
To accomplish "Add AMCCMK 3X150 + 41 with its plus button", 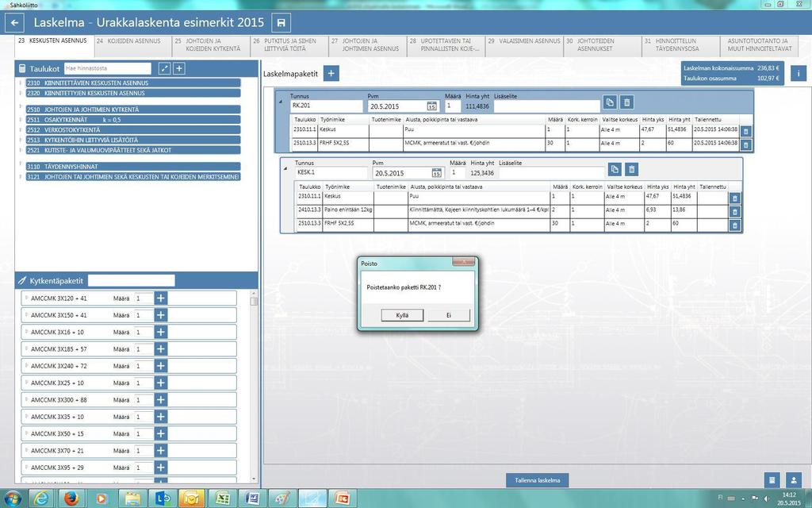I will point(160,315).
